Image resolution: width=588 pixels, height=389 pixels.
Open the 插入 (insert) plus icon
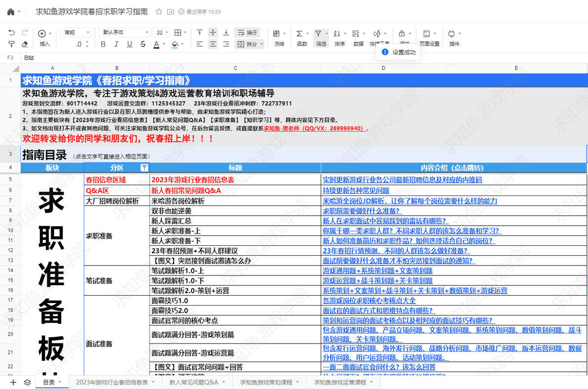[42, 34]
